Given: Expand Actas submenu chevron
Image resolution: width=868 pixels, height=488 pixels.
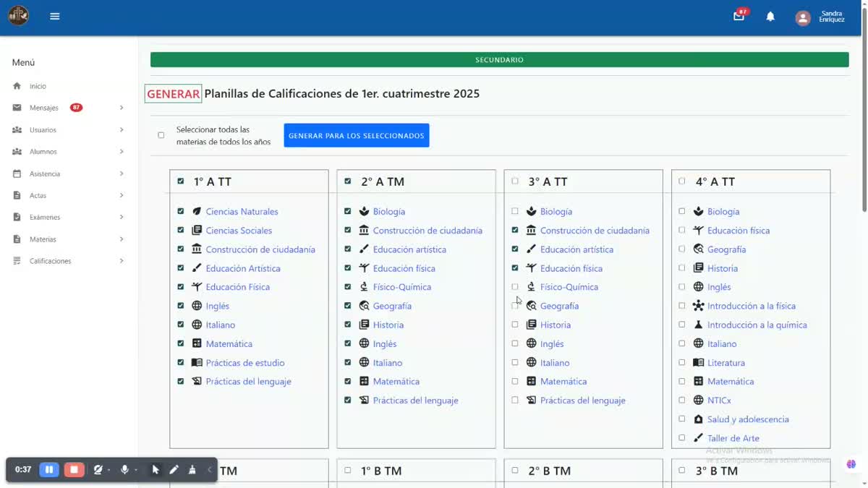Looking at the screenshot, I should (122, 195).
